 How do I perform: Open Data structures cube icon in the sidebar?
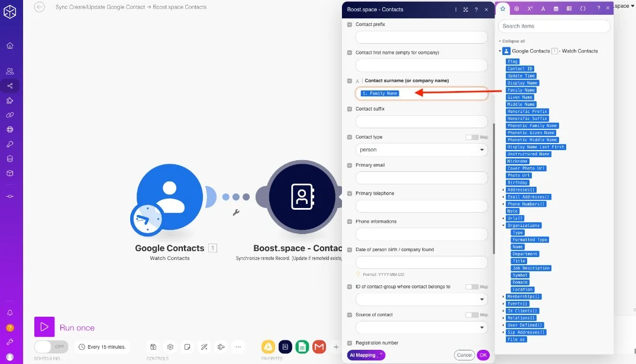pyautogui.click(x=10, y=173)
